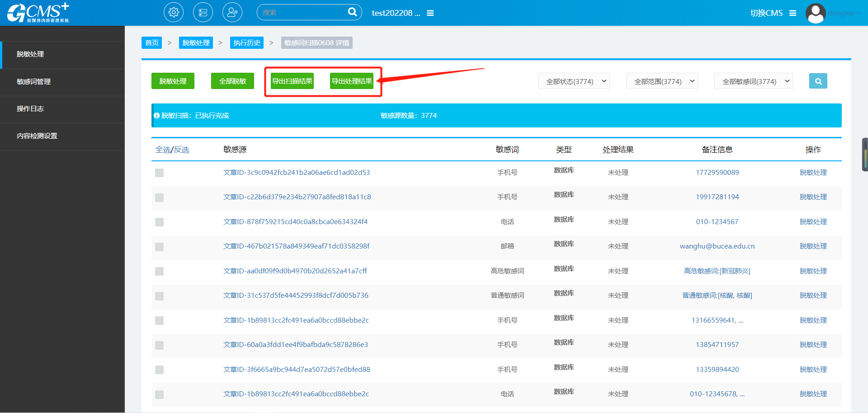Tick checkbox for 文章ID-3c9c0942 row

pyautogui.click(x=159, y=173)
